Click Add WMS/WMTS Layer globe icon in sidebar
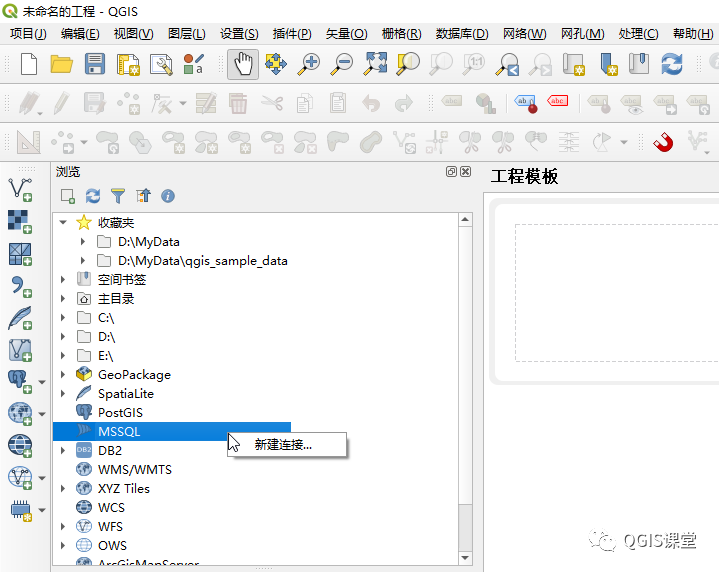The image size is (719, 572). tap(20, 414)
